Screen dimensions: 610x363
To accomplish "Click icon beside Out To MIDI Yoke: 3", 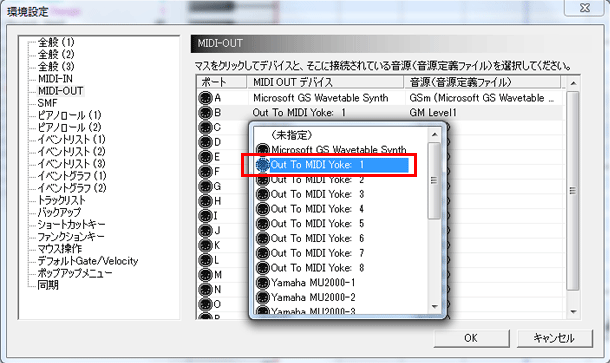I will (263, 194).
